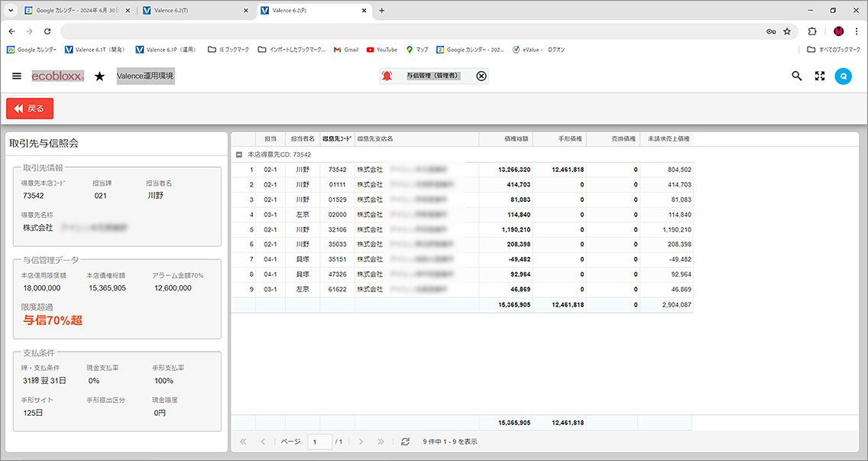Open YouTube bookmark
The width and height of the screenshot is (868, 461).
(382, 50)
